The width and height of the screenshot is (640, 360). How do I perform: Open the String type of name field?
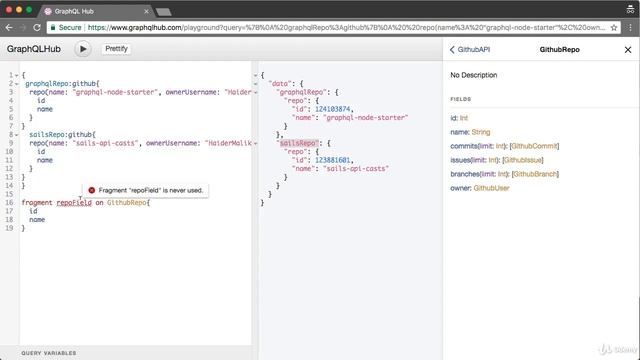coord(481,132)
